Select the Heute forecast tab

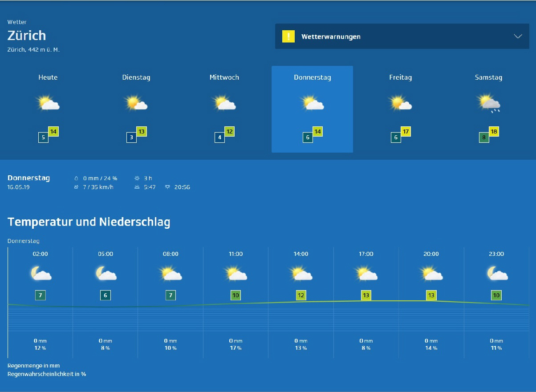pyautogui.click(x=48, y=77)
